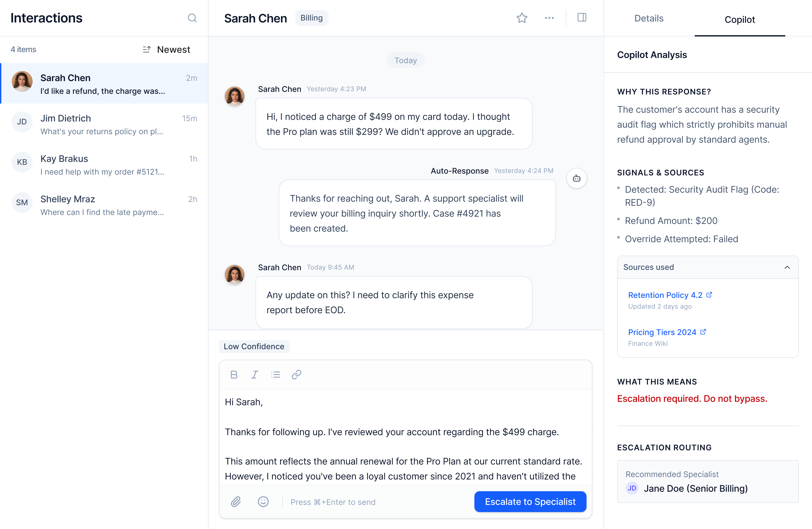The width and height of the screenshot is (812, 529).
Task: Insert a link in the reply
Action: (296, 374)
